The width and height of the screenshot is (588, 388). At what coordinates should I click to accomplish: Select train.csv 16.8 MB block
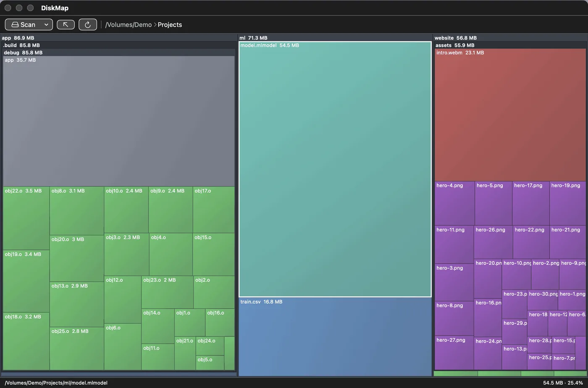[x=335, y=337]
